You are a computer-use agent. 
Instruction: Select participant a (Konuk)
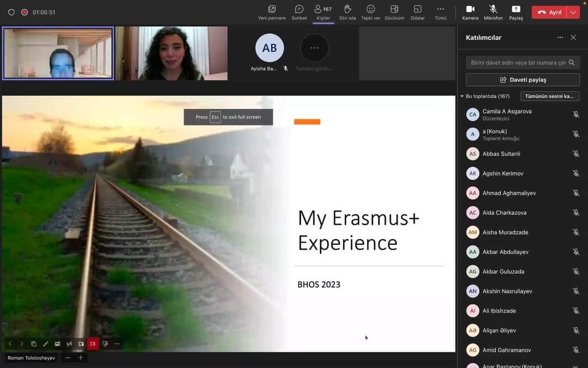(523, 135)
